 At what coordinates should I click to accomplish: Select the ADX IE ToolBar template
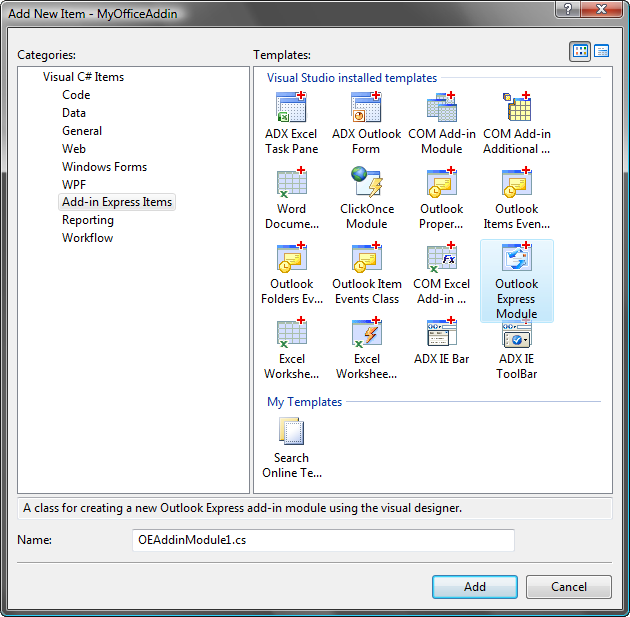coord(517,350)
